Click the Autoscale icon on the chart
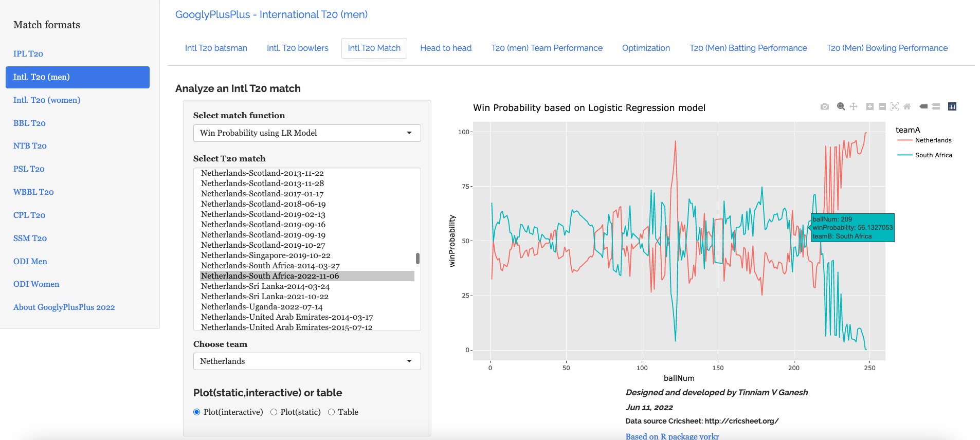The height and width of the screenshot is (440, 980). pyautogui.click(x=895, y=106)
